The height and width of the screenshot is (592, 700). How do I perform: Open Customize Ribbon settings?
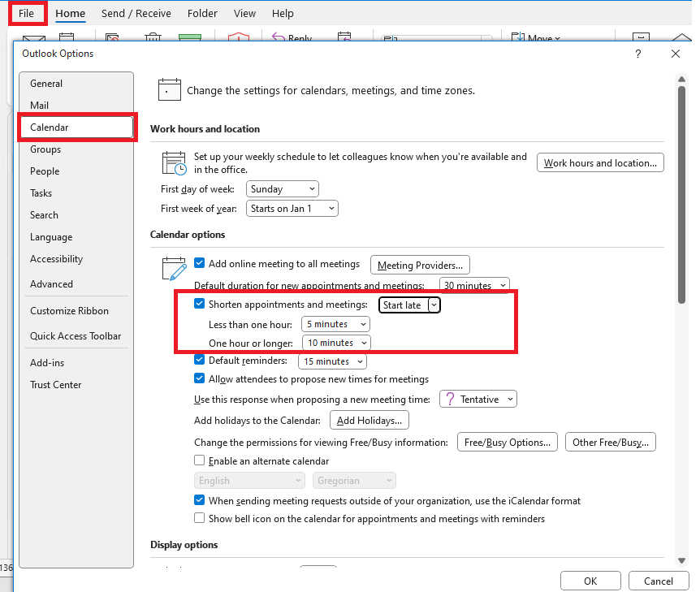[x=76, y=311]
